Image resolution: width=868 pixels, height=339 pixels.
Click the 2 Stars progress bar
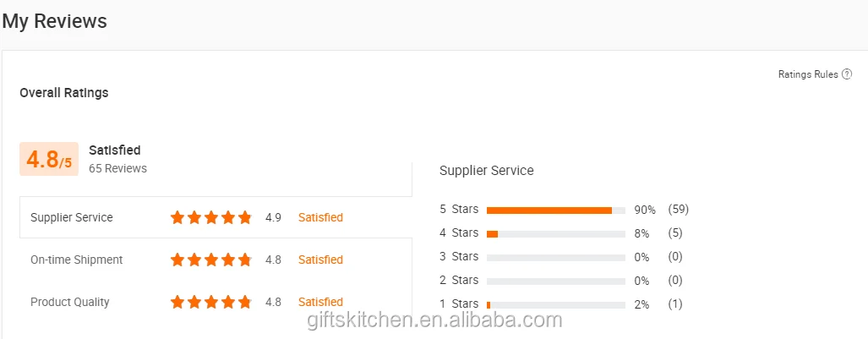tap(555, 281)
